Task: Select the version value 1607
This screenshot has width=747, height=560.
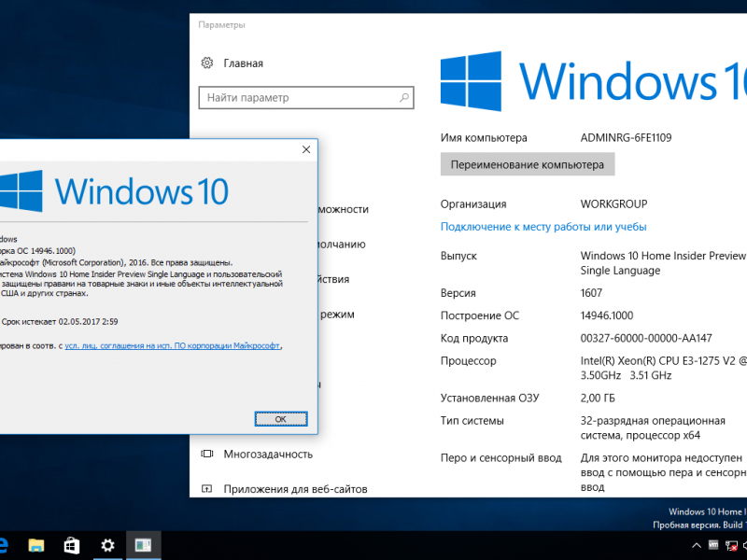Action: 591,293
